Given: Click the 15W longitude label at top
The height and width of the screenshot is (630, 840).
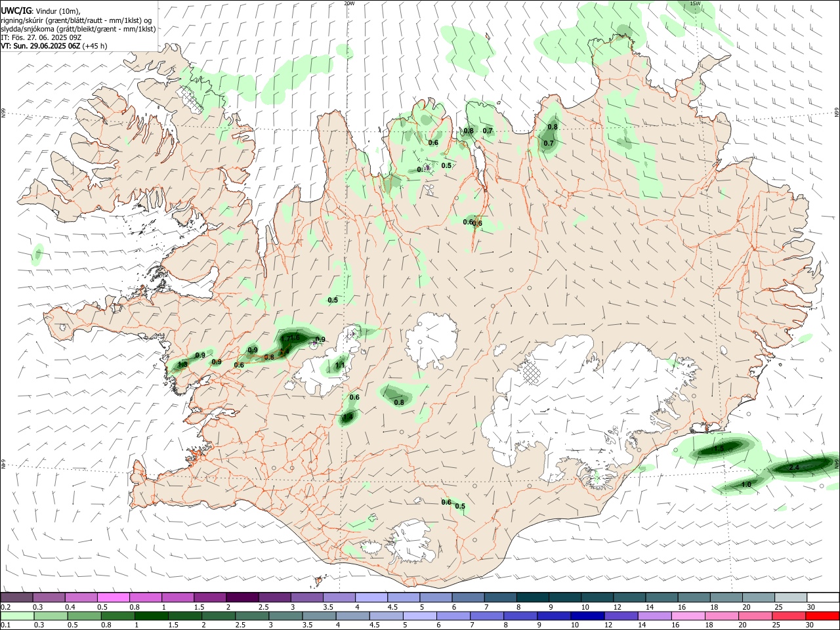Looking at the screenshot, I should click(x=696, y=3).
